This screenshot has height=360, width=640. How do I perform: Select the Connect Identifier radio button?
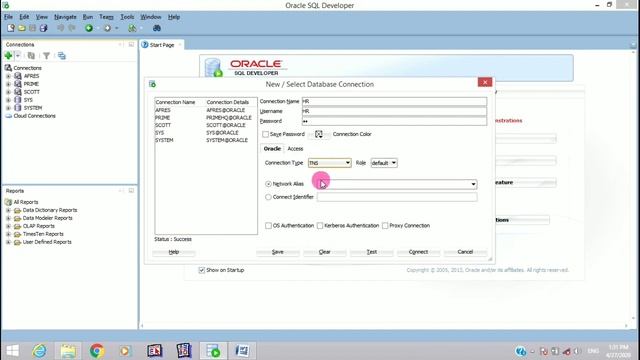tap(268, 197)
